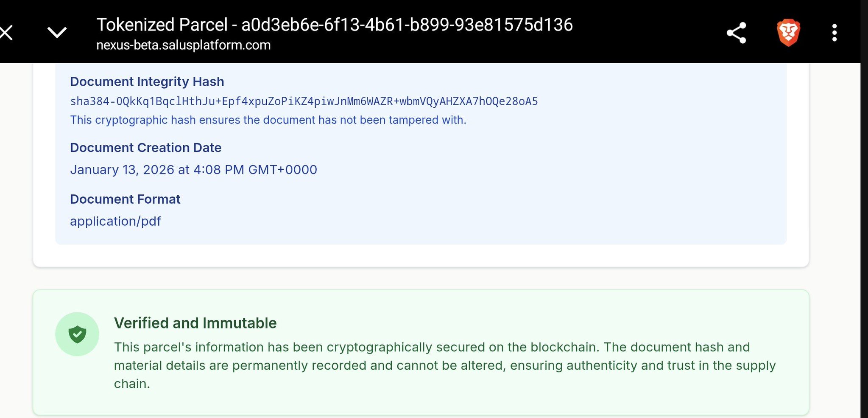Click the Document Integrity Hash label
Viewport: 868px width, 418px height.
coord(147,81)
